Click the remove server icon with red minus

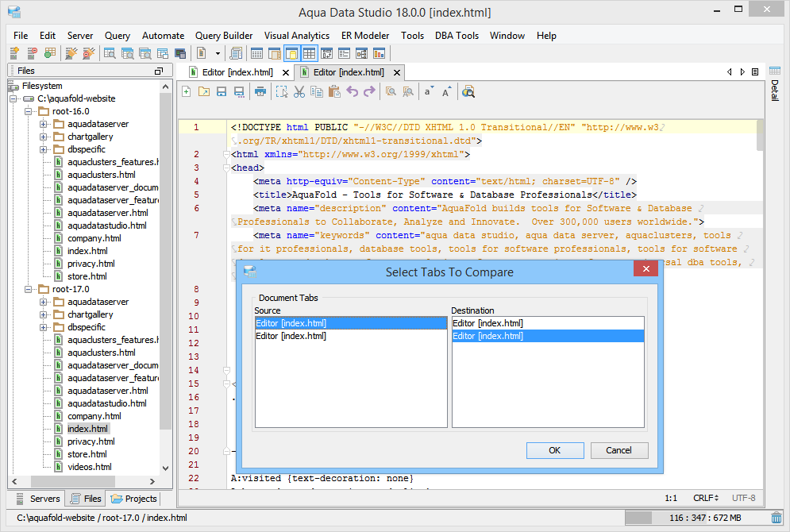tap(32, 53)
